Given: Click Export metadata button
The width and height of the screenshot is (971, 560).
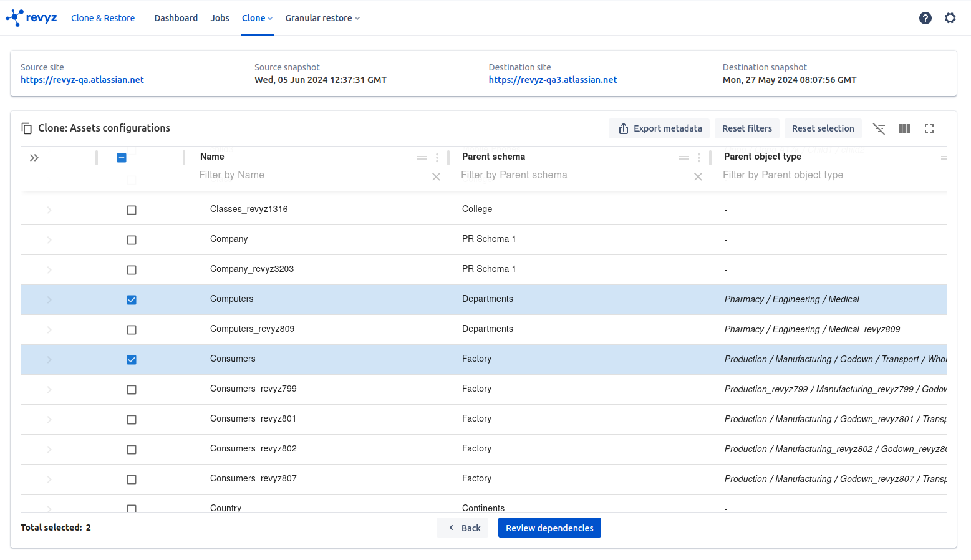Looking at the screenshot, I should click(x=659, y=128).
